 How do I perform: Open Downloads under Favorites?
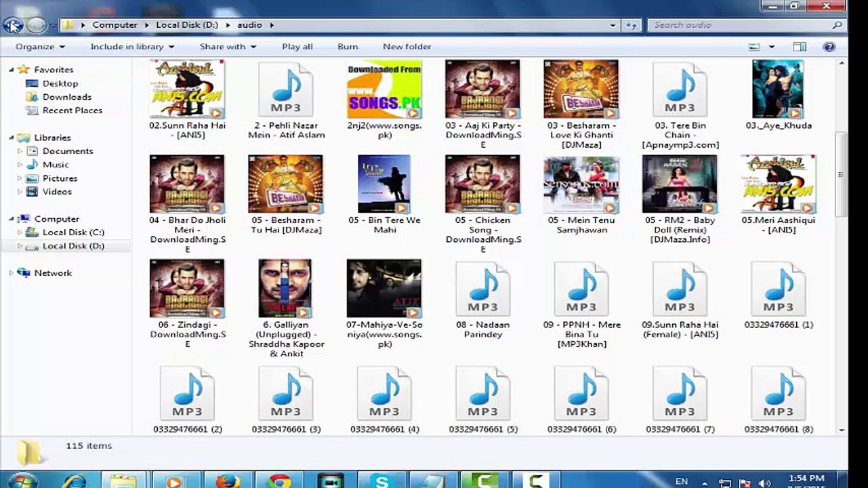click(x=67, y=97)
